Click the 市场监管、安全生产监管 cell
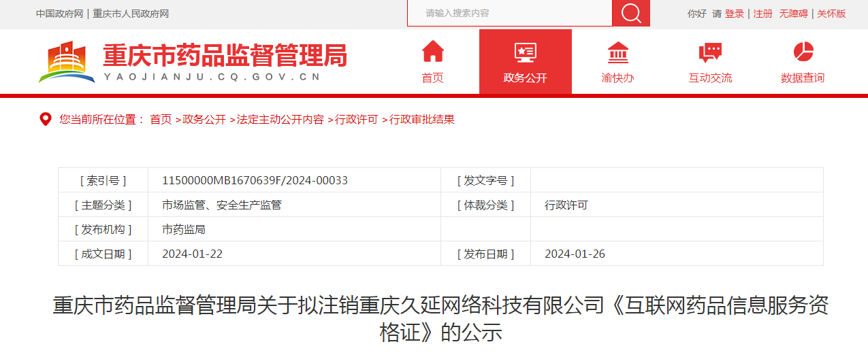 click(x=222, y=205)
